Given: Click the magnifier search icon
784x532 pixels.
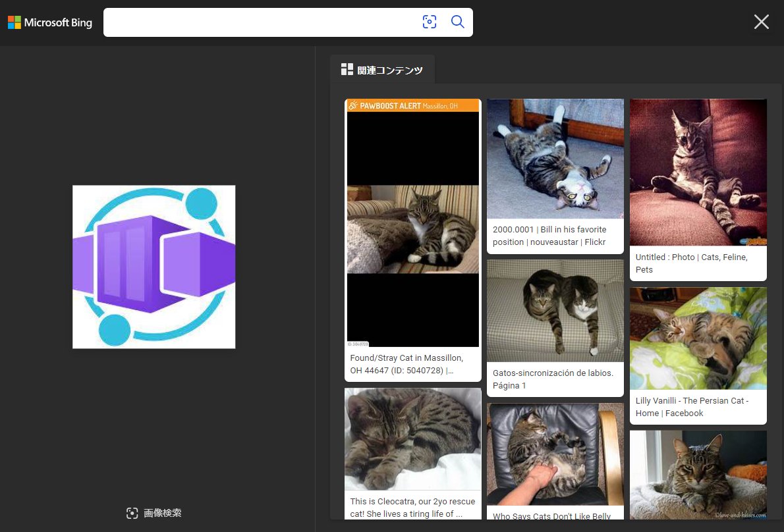Looking at the screenshot, I should [x=458, y=22].
